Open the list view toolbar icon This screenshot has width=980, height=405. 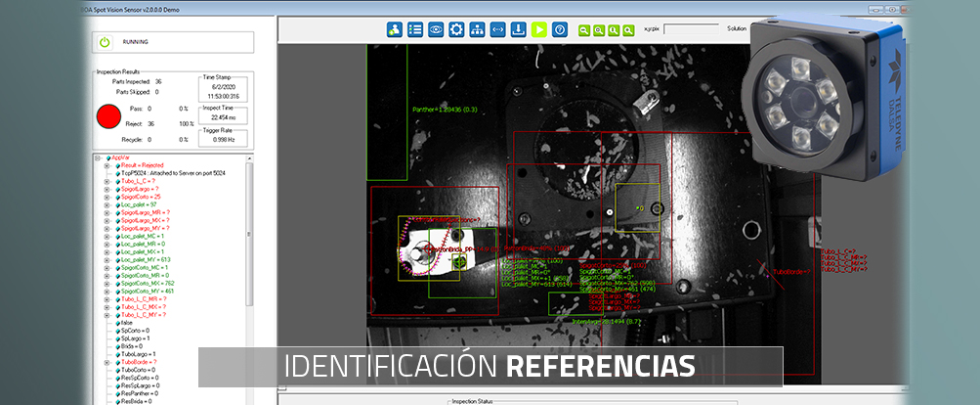[415, 29]
